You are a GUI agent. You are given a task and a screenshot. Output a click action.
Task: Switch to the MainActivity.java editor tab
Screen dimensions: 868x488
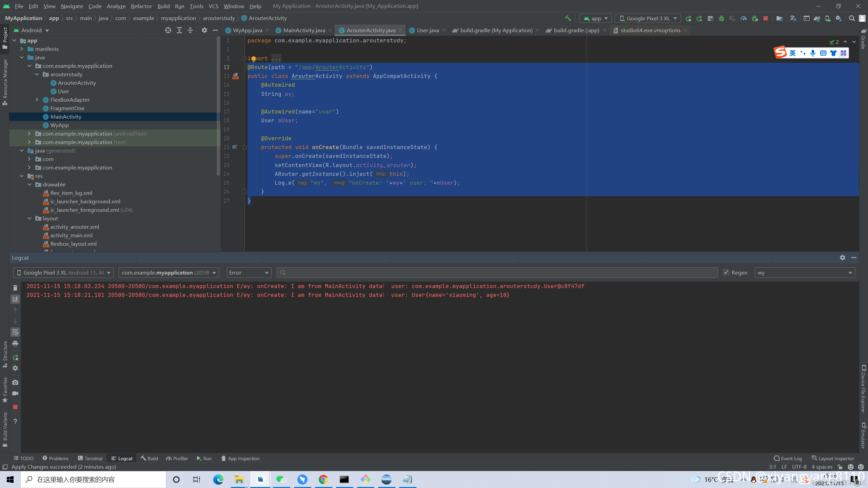click(x=304, y=30)
